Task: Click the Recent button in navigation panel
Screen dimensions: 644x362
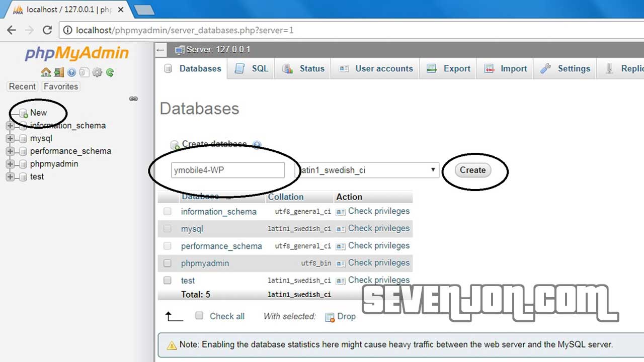Action: click(x=22, y=86)
